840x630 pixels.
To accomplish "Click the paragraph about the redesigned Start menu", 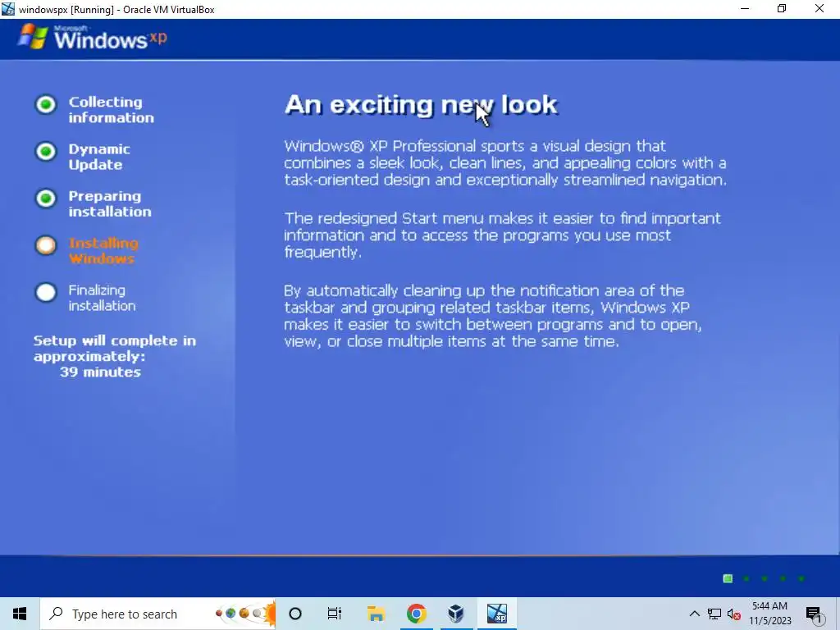I will [x=503, y=235].
